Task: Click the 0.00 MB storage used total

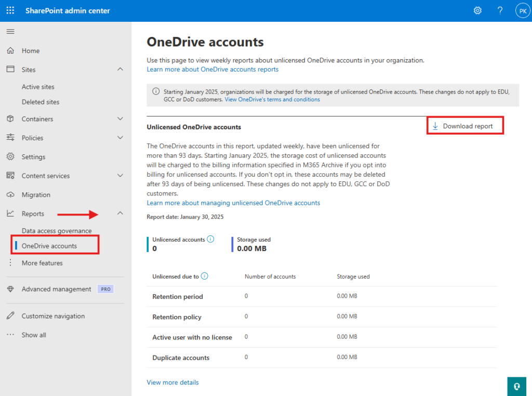Action: pyautogui.click(x=252, y=248)
